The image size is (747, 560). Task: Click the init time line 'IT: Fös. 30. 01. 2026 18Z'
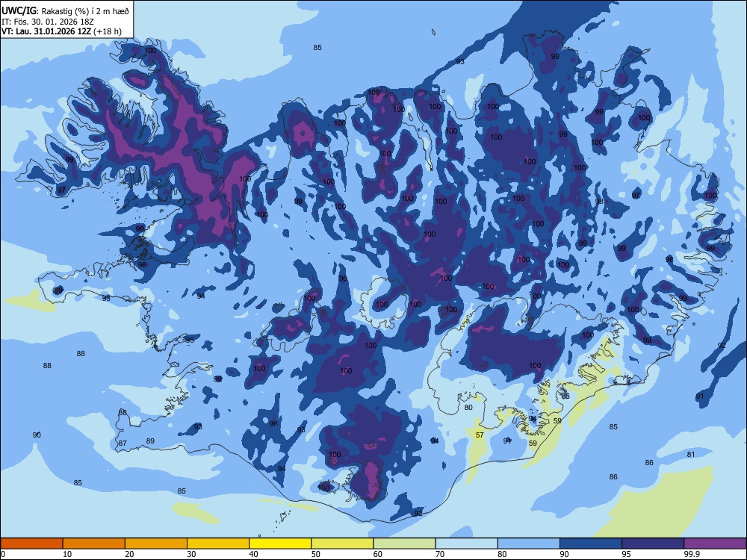[48, 22]
